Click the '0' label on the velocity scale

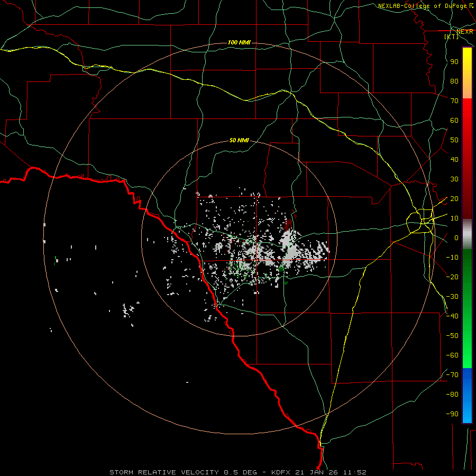tap(456, 238)
